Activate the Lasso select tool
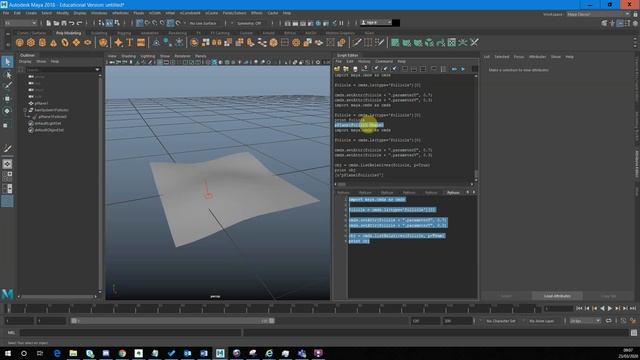The image size is (640, 360). pos(7,75)
